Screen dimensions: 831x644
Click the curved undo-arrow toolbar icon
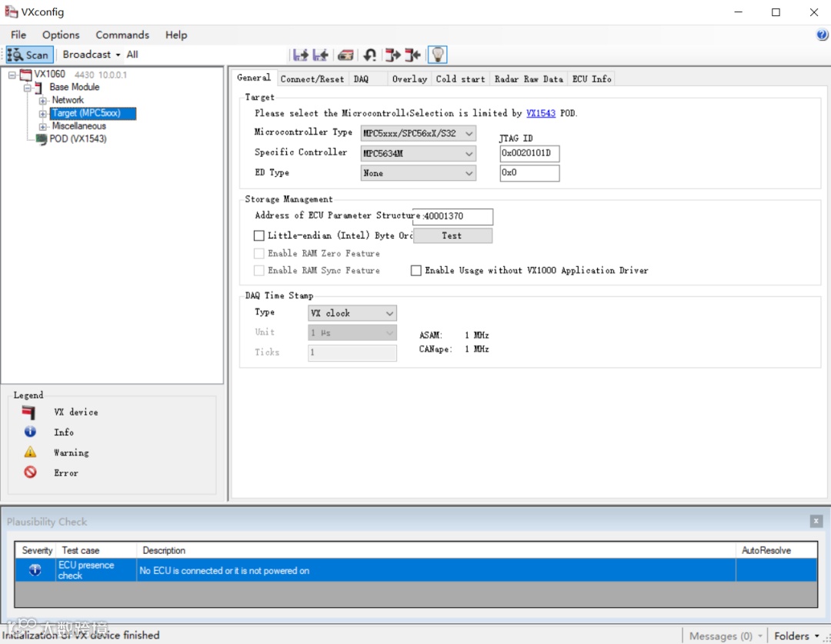pyautogui.click(x=369, y=55)
